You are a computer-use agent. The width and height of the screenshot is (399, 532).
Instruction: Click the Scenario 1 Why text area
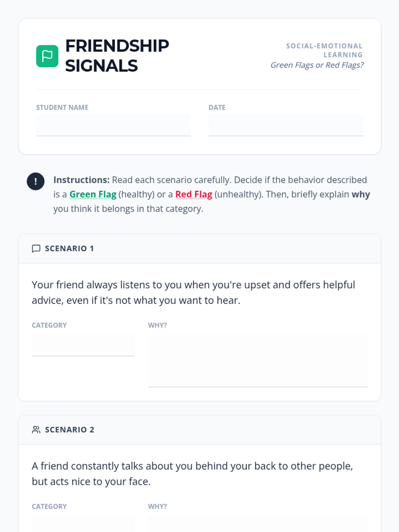(258, 361)
